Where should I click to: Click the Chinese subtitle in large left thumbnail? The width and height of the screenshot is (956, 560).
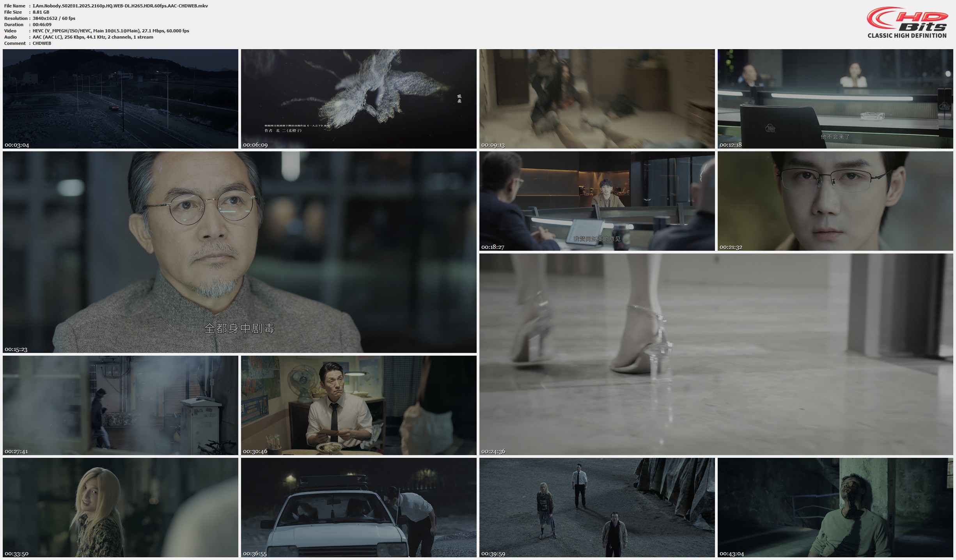pyautogui.click(x=239, y=328)
